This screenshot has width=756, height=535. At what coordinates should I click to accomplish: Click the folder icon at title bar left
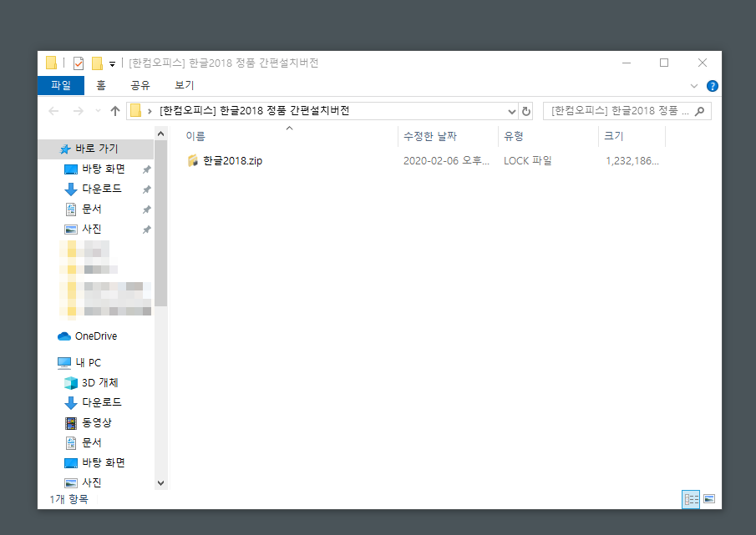(x=51, y=63)
